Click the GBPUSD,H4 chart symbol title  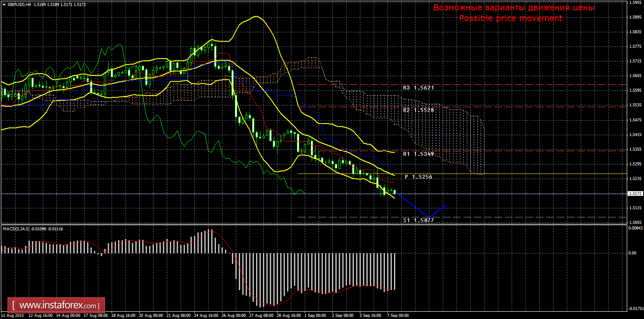point(19,4)
